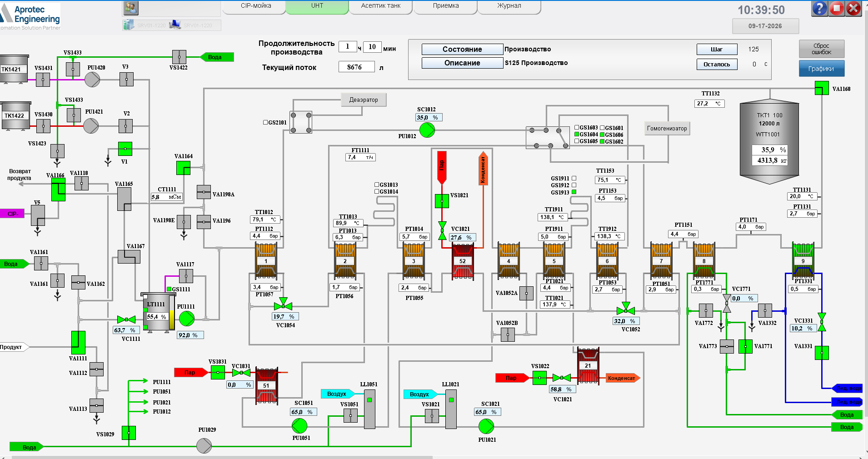This screenshot has width=868, height=459.
Task: Click the Состояние label button
Action: coord(462,49)
